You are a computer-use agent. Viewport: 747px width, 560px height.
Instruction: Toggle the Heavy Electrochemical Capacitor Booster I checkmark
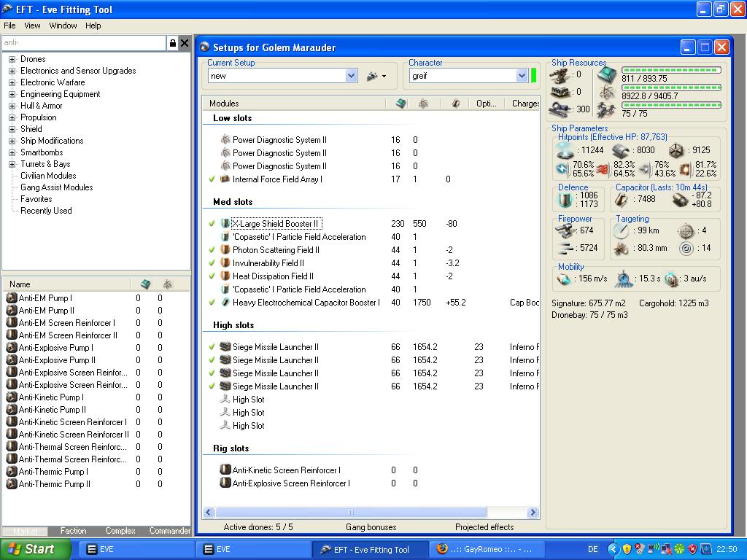(x=212, y=303)
